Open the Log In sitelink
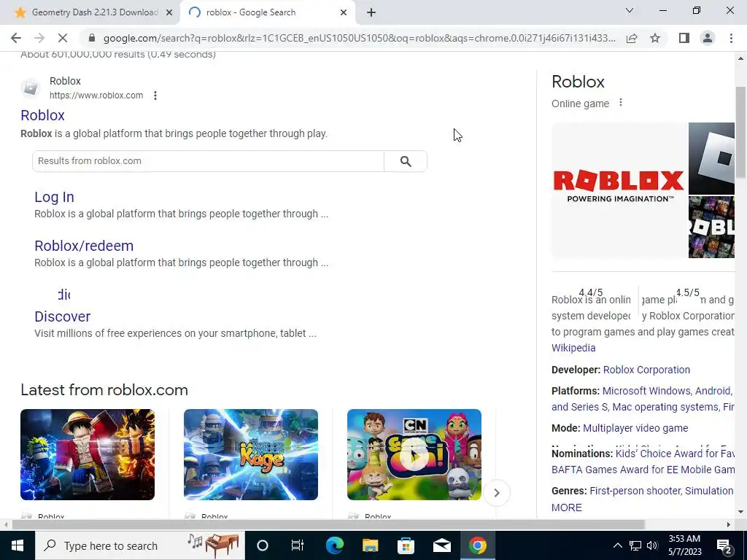This screenshot has width=747, height=560. click(54, 197)
